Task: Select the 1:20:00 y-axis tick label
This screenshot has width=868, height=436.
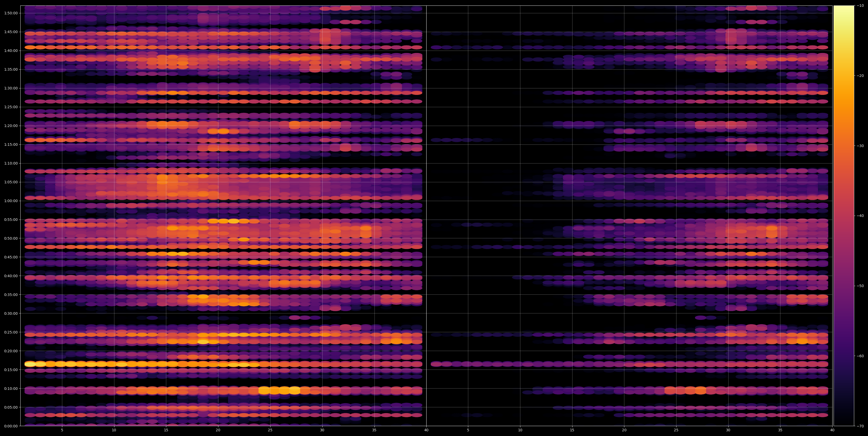Action: point(11,126)
